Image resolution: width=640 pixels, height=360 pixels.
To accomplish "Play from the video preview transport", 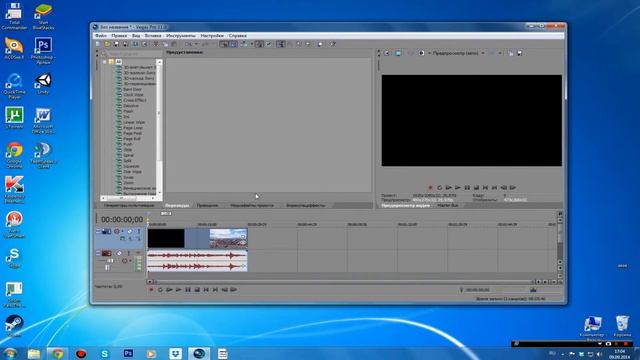I will click(458, 188).
